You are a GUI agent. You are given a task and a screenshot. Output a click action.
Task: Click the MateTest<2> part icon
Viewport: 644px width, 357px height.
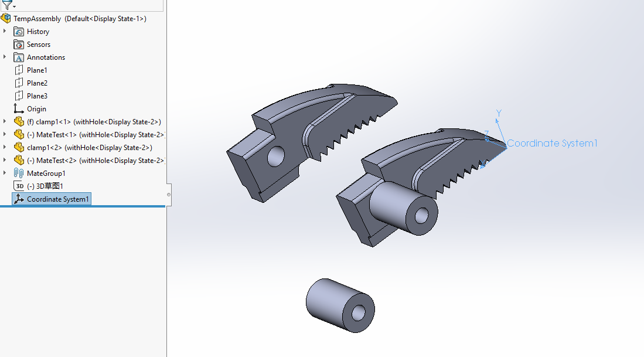(x=19, y=160)
